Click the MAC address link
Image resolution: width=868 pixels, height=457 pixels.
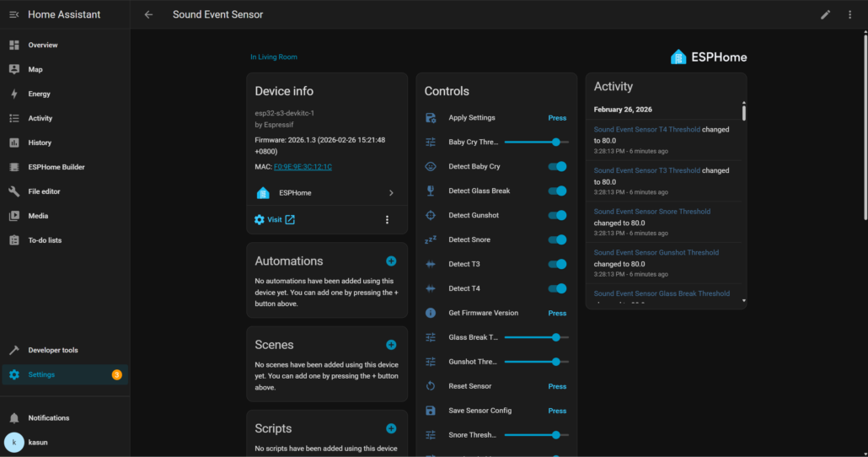point(303,167)
